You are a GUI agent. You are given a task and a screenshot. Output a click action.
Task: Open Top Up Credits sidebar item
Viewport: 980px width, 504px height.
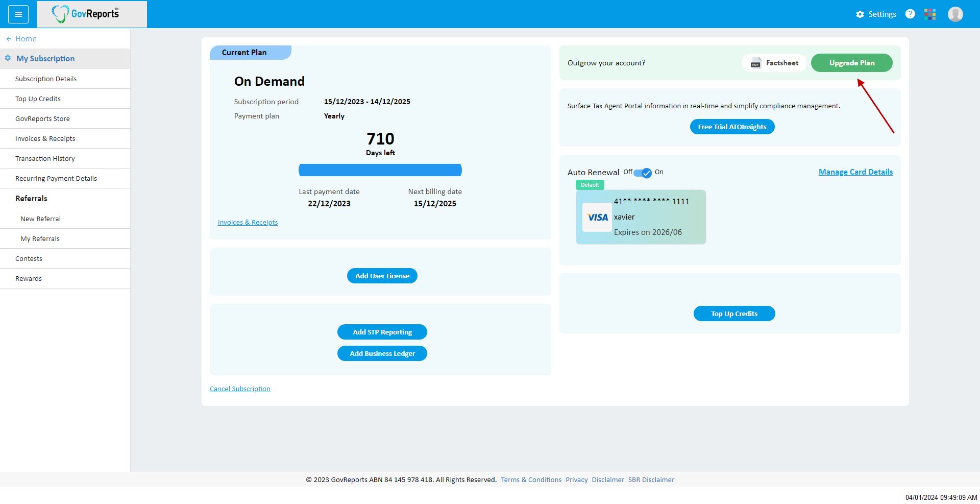[38, 99]
